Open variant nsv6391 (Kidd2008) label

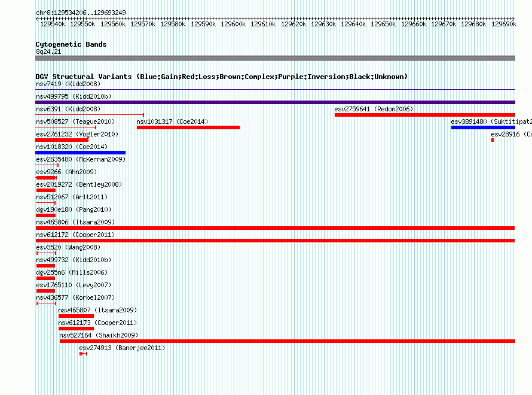[68, 109]
